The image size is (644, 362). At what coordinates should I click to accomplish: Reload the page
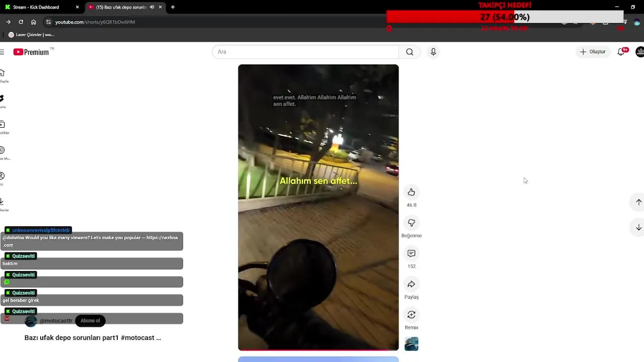pos(21,22)
